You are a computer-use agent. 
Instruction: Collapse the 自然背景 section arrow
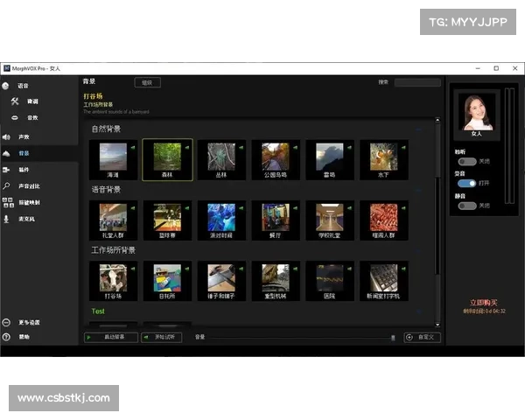(418, 129)
